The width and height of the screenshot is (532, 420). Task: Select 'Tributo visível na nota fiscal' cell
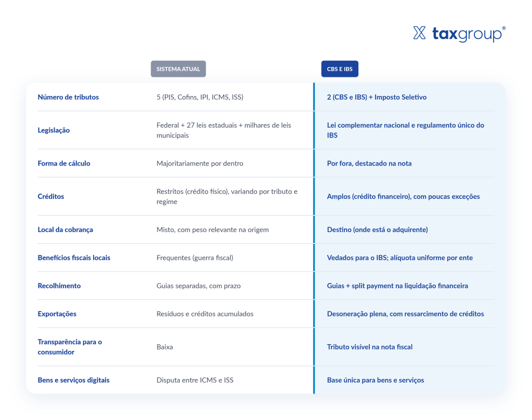coord(369,347)
